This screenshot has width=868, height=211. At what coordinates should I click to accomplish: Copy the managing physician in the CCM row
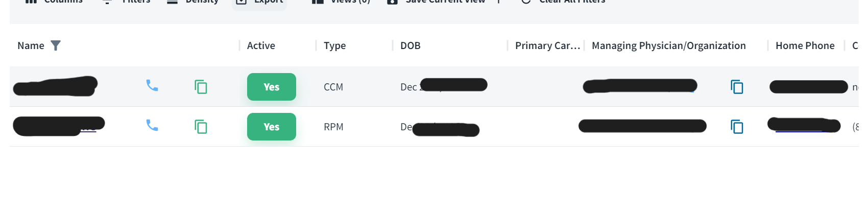(x=736, y=87)
